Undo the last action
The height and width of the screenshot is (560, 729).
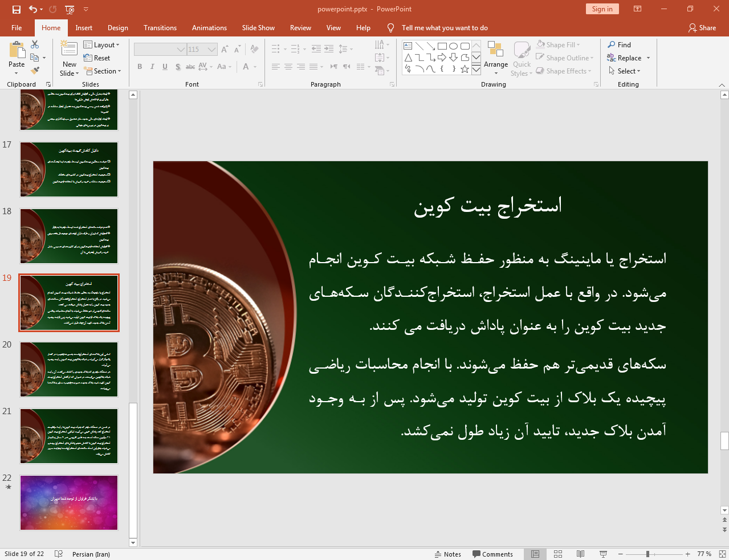(33, 9)
